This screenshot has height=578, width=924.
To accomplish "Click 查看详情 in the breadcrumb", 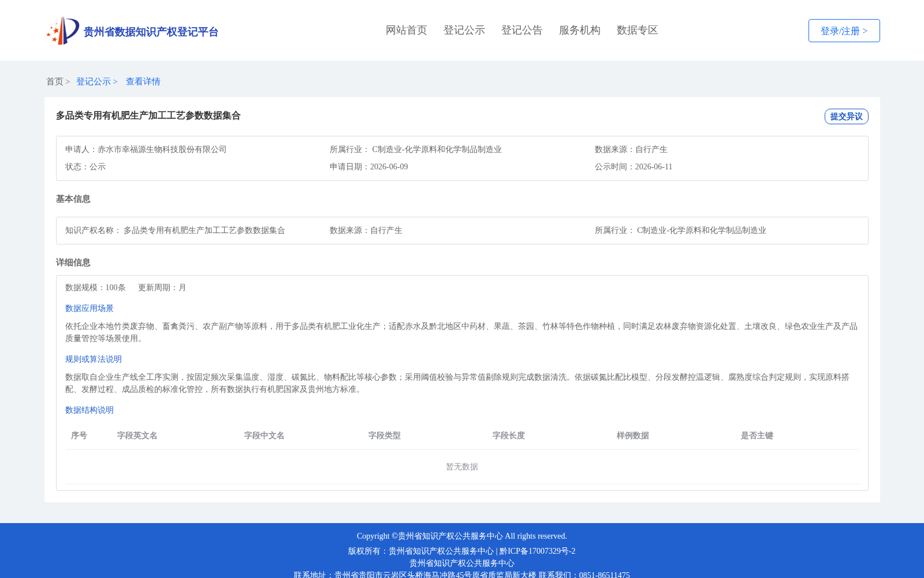I will pos(143,81).
